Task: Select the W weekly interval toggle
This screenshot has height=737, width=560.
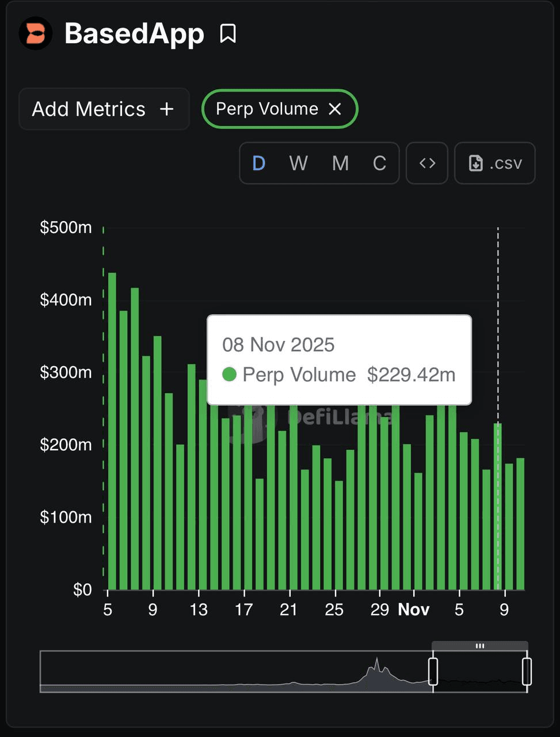Action: [x=298, y=164]
